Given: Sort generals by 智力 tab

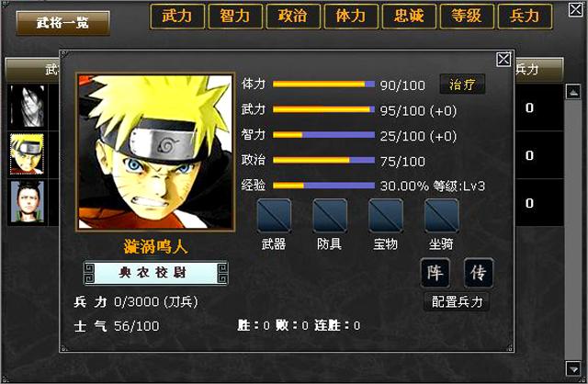Looking at the screenshot, I should tap(235, 17).
